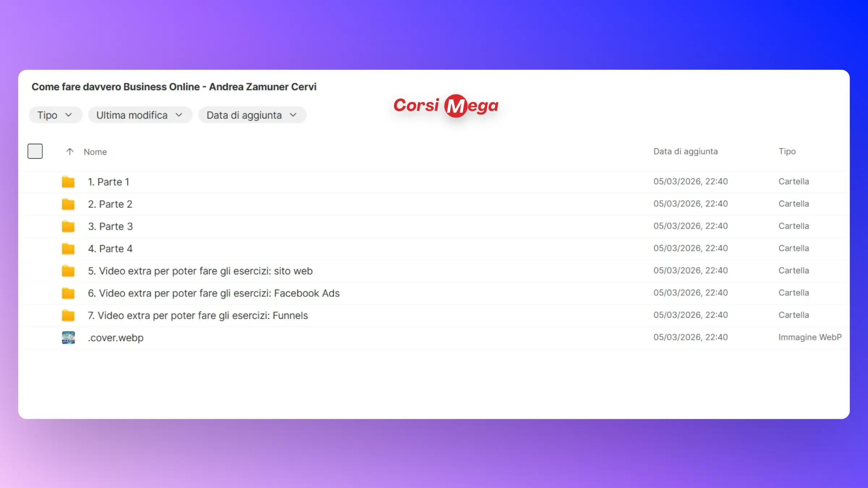Sort by the Nome column header
Screen dimensions: 868x488
pos(95,152)
